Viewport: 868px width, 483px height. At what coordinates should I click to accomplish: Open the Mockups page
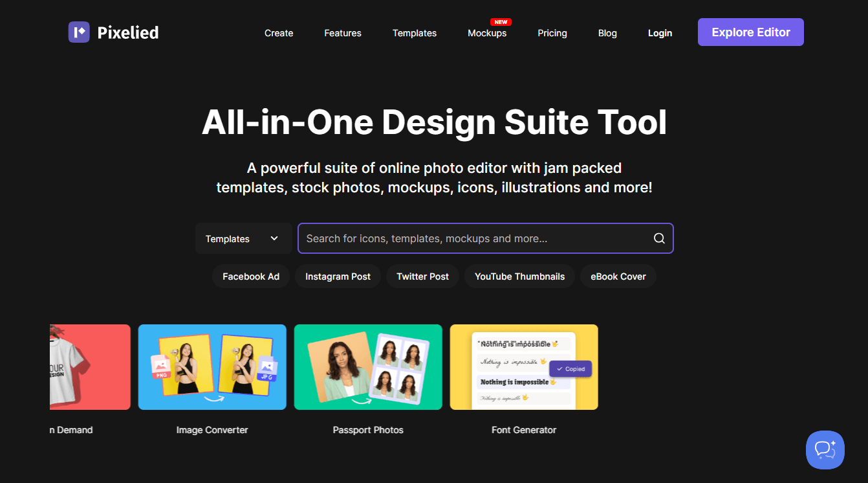tap(487, 32)
